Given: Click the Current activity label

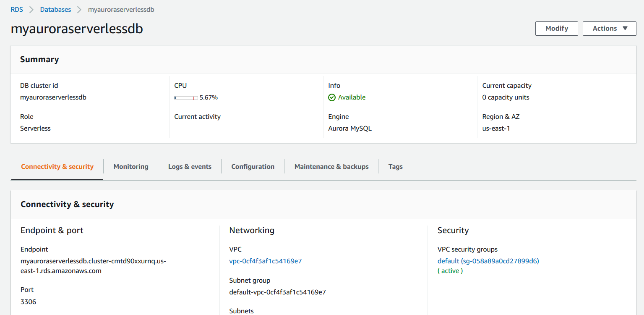Looking at the screenshot, I should click(197, 117).
